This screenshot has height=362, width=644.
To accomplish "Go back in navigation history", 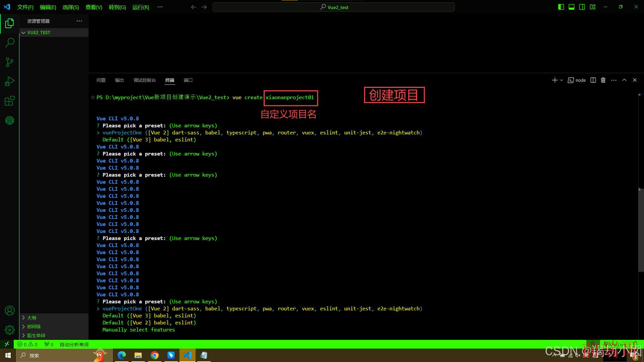I will click(194, 7).
